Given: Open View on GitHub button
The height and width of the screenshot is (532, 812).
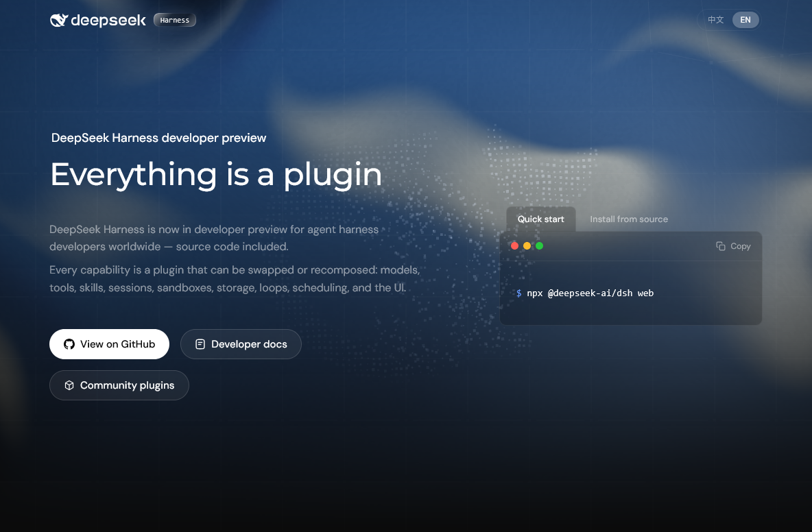Looking at the screenshot, I should 109,344.
